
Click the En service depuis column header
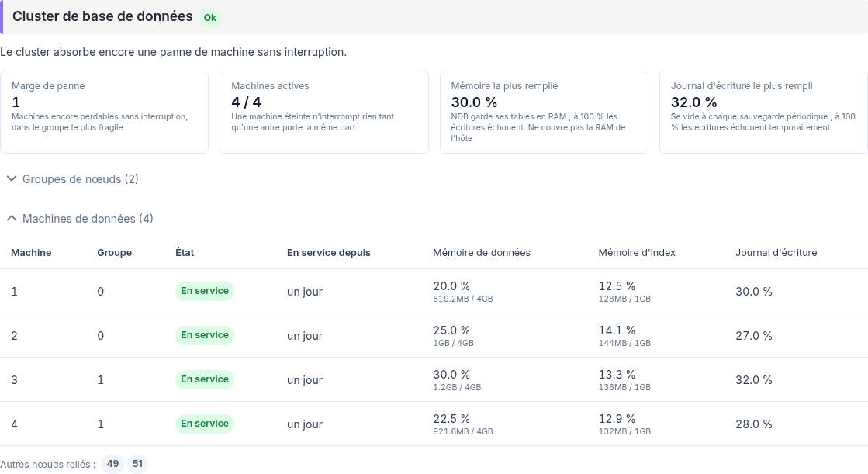click(329, 252)
